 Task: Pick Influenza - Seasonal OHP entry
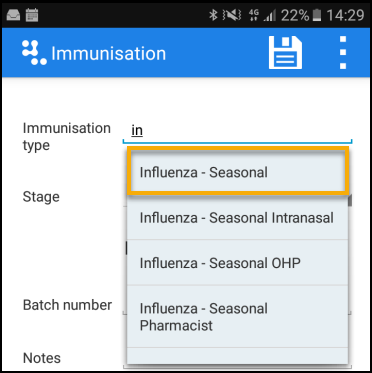click(238, 263)
